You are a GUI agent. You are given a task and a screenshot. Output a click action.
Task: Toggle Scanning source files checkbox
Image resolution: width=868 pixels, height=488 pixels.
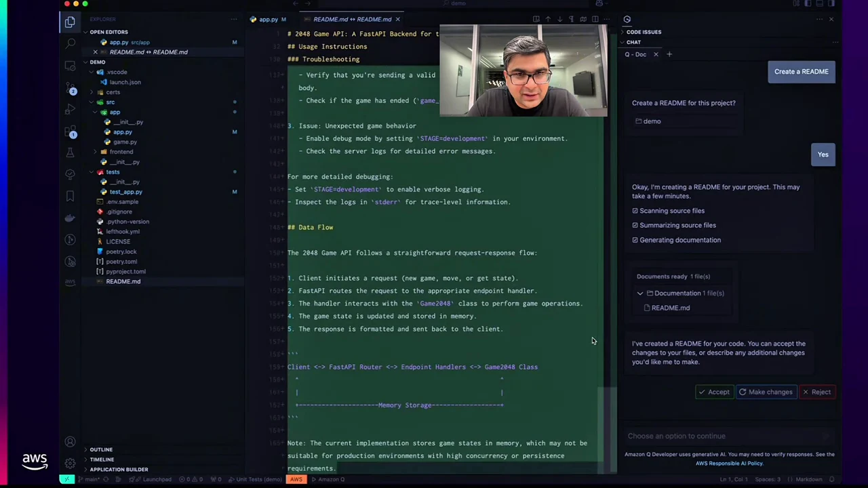(x=635, y=211)
